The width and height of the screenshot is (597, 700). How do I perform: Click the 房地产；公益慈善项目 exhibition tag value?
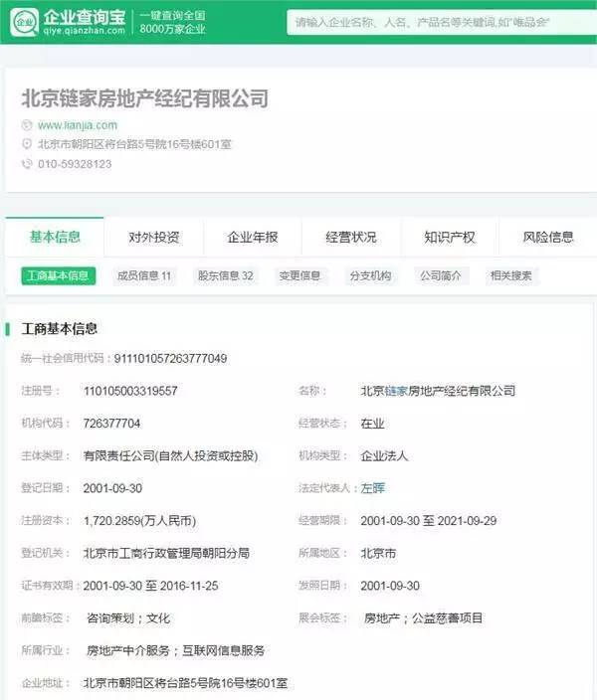tap(423, 618)
